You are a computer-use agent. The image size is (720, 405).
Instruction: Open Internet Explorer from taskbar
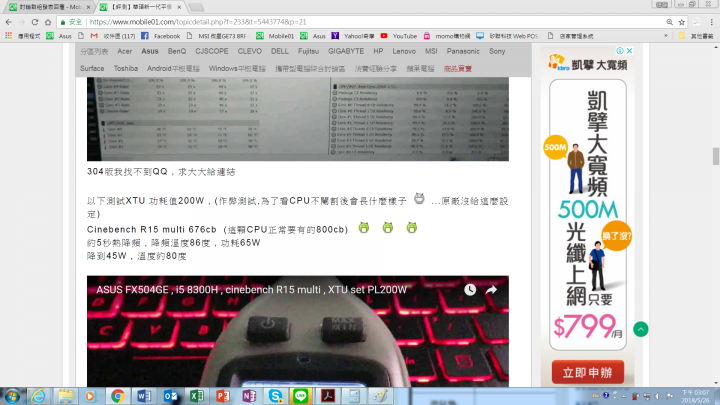coord(39,396)
